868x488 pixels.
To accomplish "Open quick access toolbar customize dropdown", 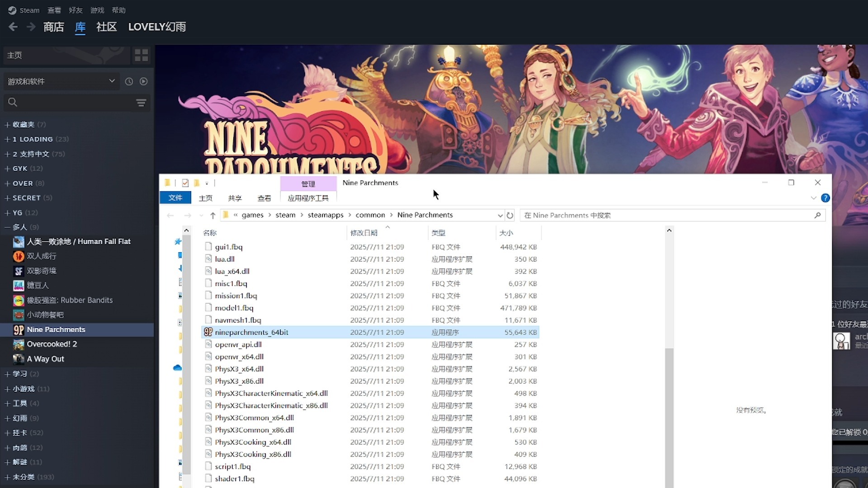I will (x=207, y=183).
